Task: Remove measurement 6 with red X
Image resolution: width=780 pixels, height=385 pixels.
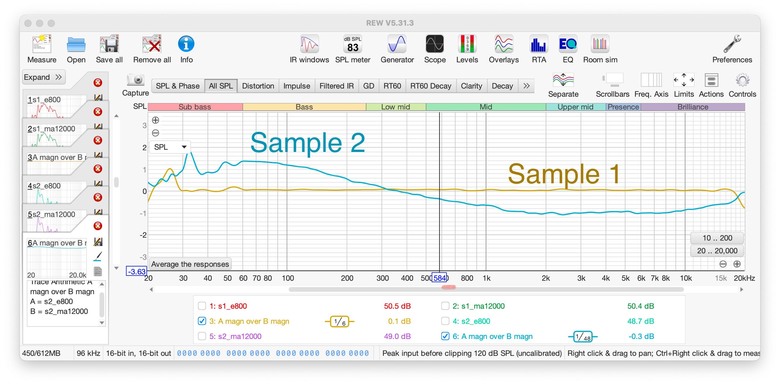Action: [98, 226]
